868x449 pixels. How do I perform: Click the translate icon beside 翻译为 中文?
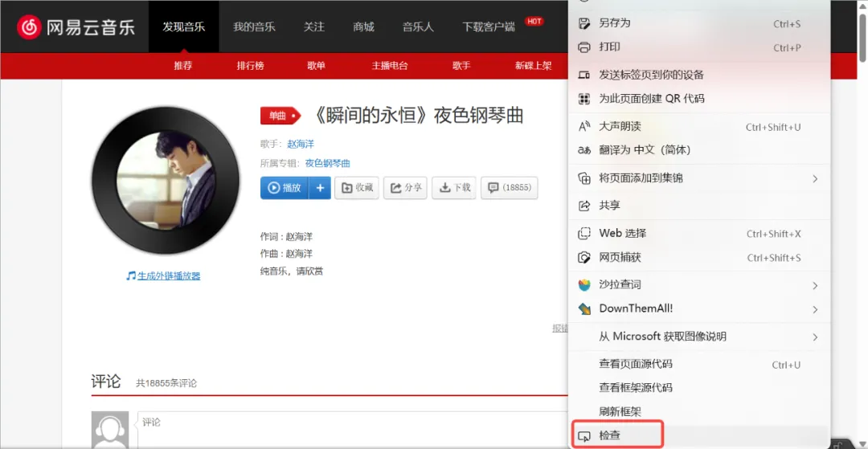(x=584, y=150)
